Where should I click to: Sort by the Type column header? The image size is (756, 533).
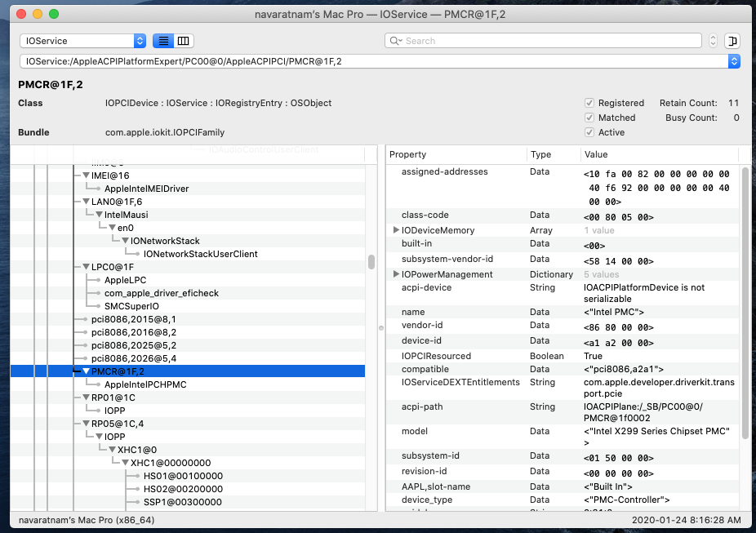coord(554,154)
